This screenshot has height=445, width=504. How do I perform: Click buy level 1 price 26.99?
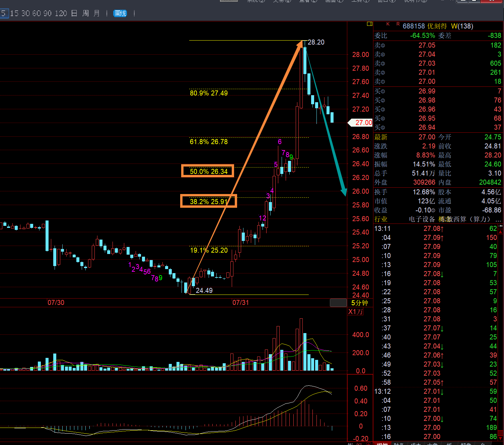coord(427,91)
